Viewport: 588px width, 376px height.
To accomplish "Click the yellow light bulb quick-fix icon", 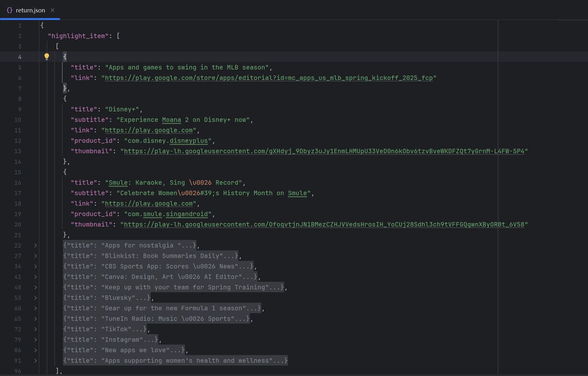I will tap(46, 56).
